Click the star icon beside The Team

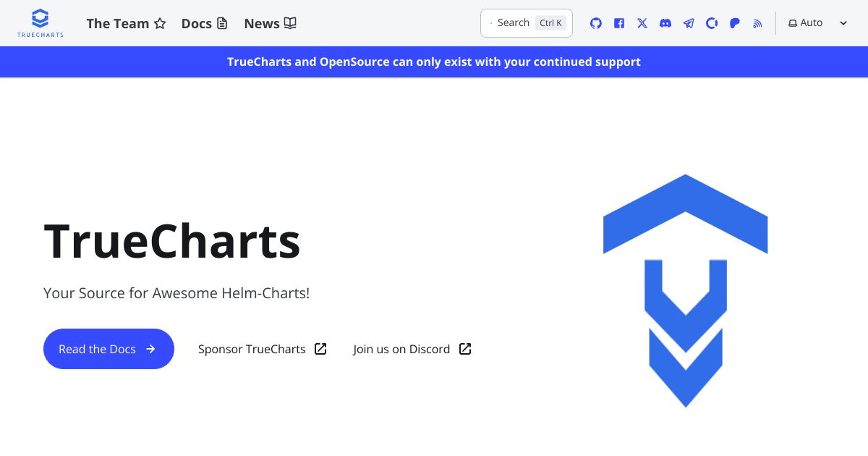click(160, 23)
